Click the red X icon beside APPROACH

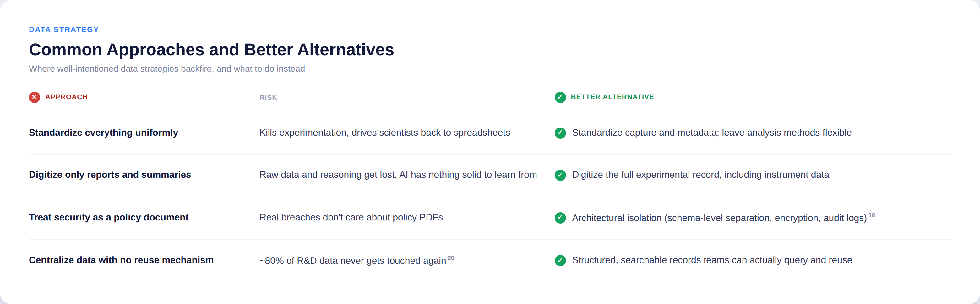[34, 97]
